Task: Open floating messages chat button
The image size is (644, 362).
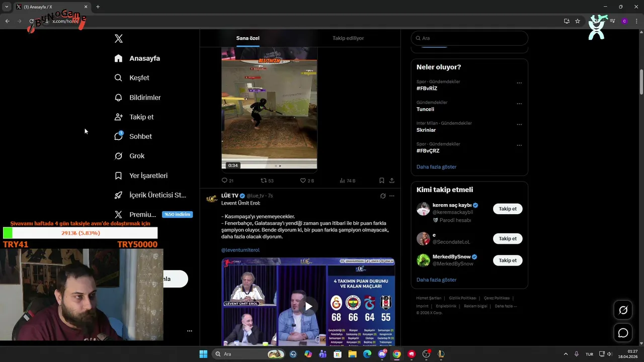Action: tap(623, 333)
